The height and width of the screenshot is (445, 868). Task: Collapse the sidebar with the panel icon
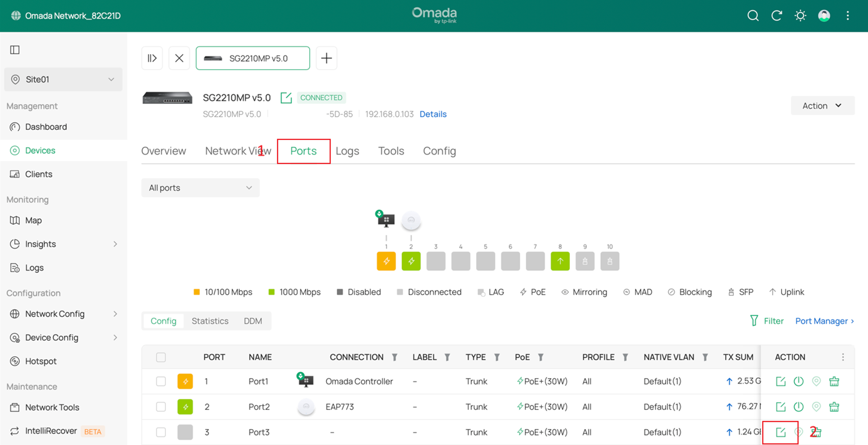click(x=15, y=50)
